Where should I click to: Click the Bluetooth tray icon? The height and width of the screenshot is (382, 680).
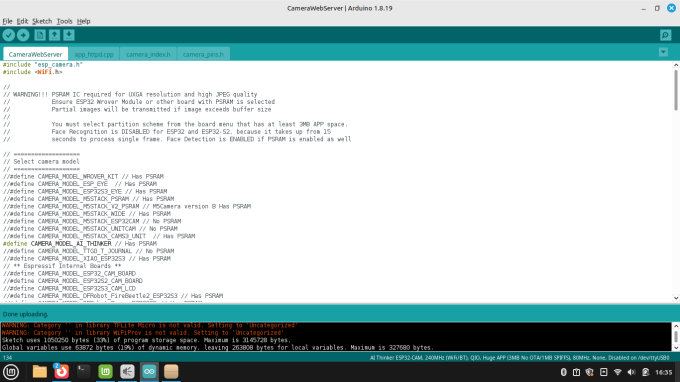[x=563, y=372]
